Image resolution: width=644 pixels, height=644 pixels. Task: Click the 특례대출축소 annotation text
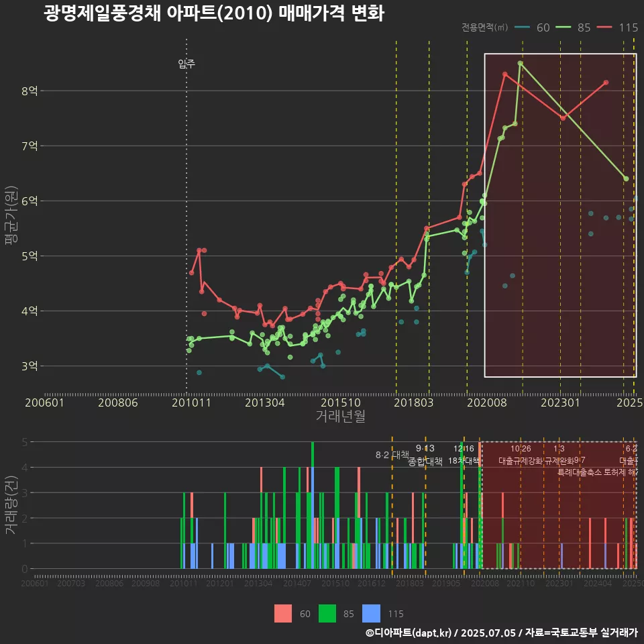point(580,472)
